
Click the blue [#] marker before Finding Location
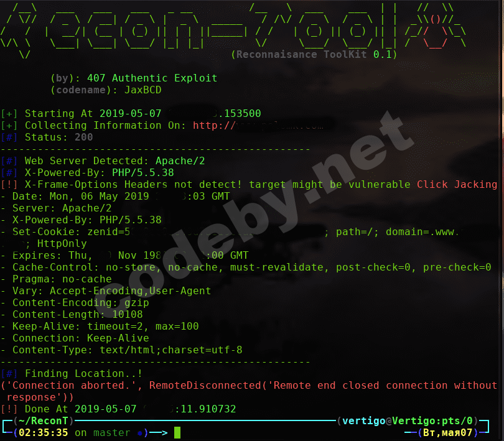click(9, 373)
